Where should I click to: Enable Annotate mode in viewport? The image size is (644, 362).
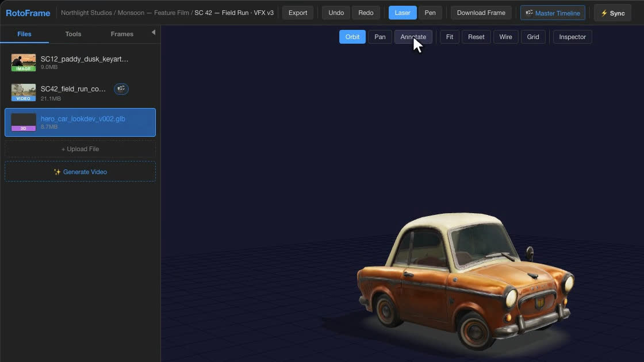click(413, 37)
